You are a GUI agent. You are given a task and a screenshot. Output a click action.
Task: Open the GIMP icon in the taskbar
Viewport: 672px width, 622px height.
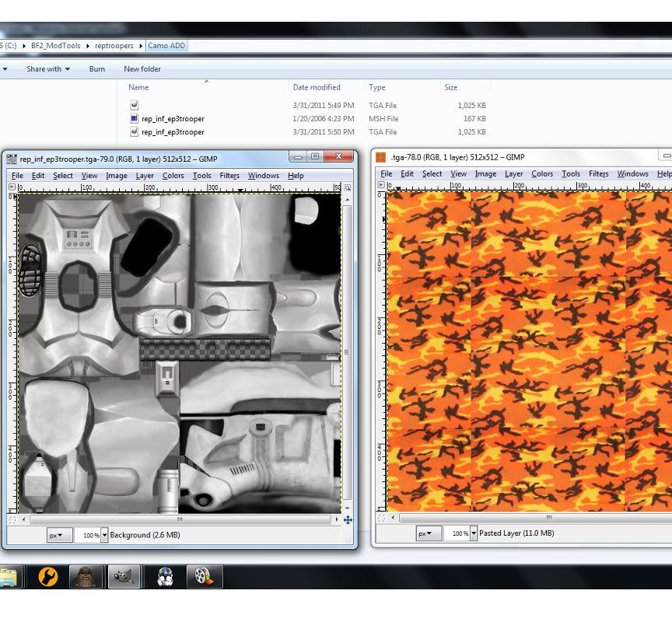[124, 577]
